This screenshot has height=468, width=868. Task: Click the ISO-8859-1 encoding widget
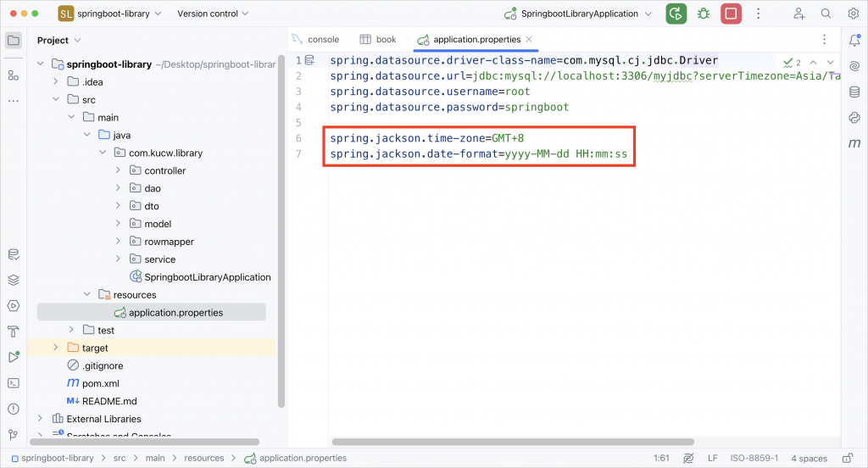click(x=754, y=458)
